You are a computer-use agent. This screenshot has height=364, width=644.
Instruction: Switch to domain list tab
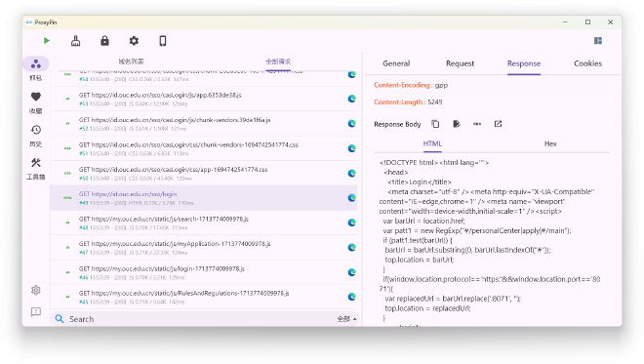[x=131, y=61]
